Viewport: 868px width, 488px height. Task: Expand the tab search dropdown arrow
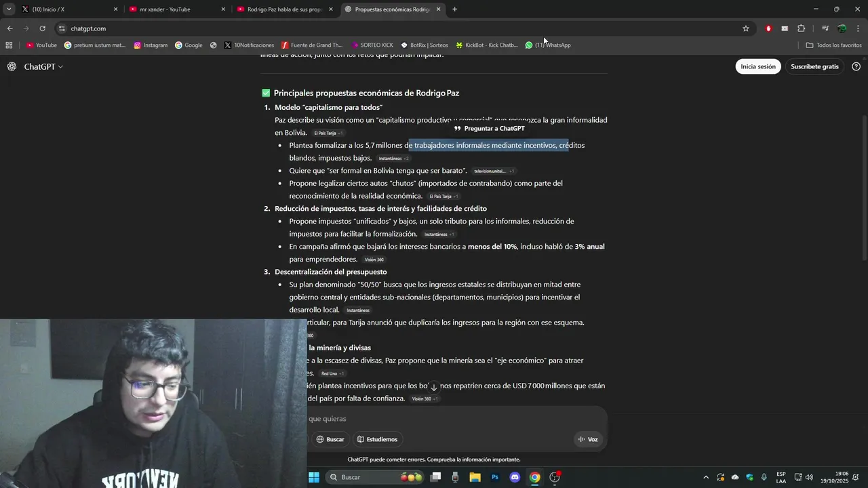tap(9, 9)
